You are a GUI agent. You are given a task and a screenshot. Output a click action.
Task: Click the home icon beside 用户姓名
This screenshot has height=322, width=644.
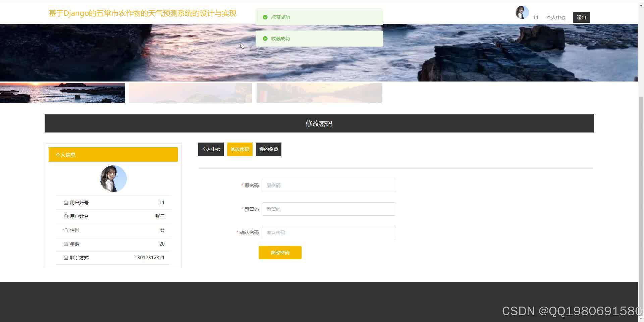66,216
